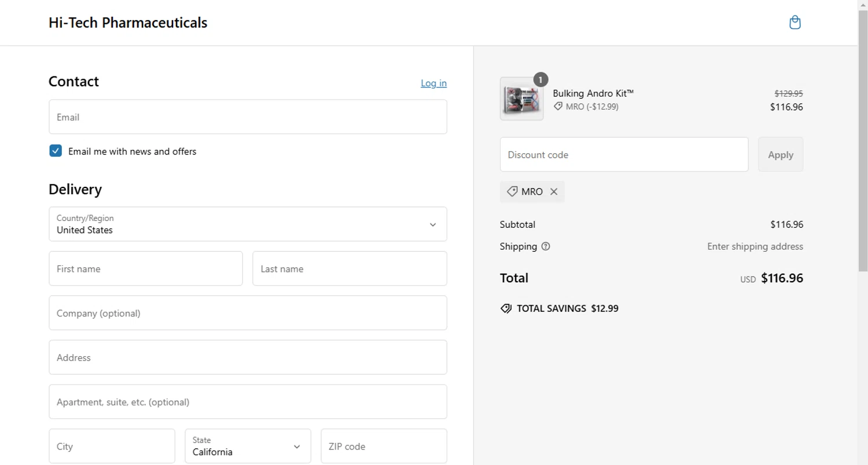This screenshot has height=465, width=868.
Task: Select the Last name field
Action: click(350, 268)
